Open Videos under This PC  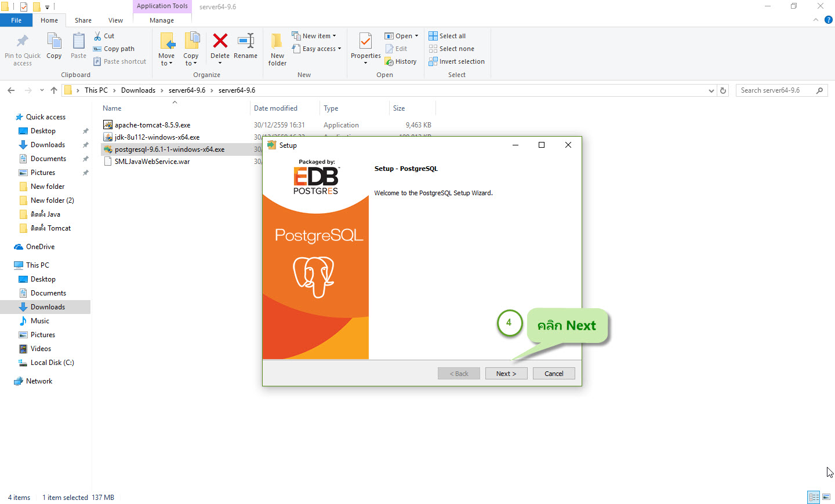pos(41,349)
